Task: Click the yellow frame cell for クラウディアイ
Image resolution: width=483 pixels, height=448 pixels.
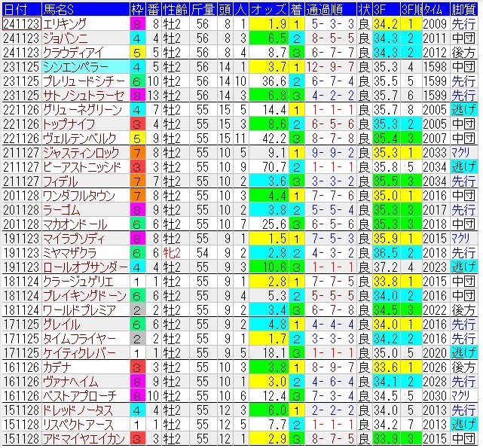Action: tap(137, 52)
